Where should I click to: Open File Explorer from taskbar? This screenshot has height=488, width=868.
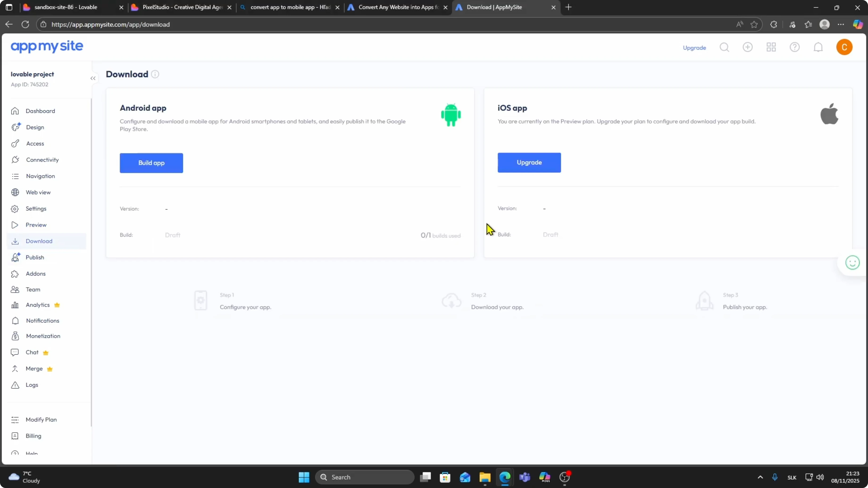click(485, 477)
